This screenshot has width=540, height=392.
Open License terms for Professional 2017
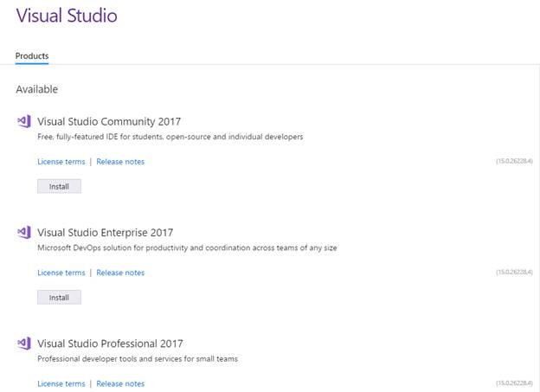pos(61,383)
